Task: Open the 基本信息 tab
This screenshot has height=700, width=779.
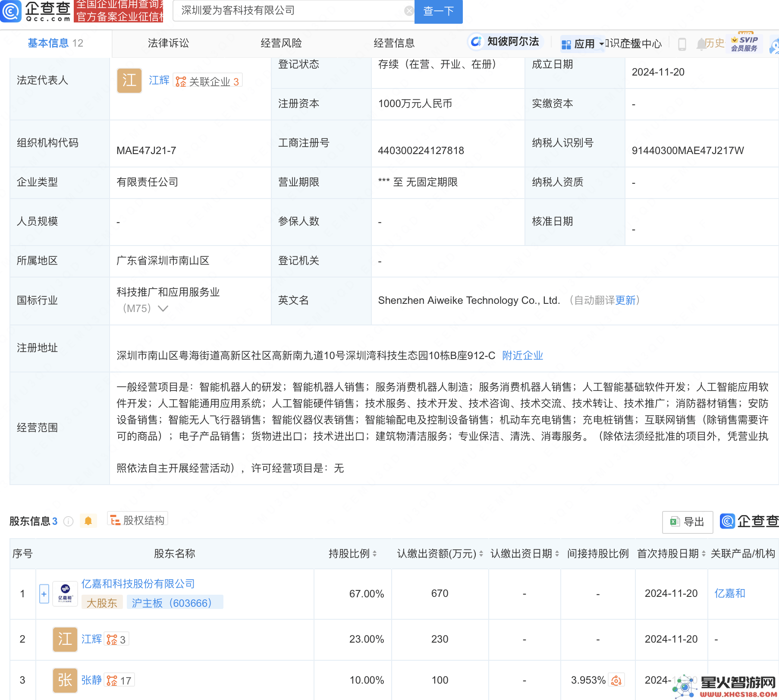Action: coord(55,43)
